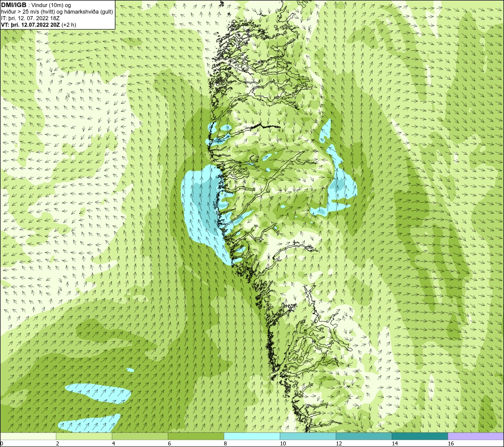This screenshot has width=504, height=447.
Task: Click the legend scale label '4'
Action: point(113,444)
